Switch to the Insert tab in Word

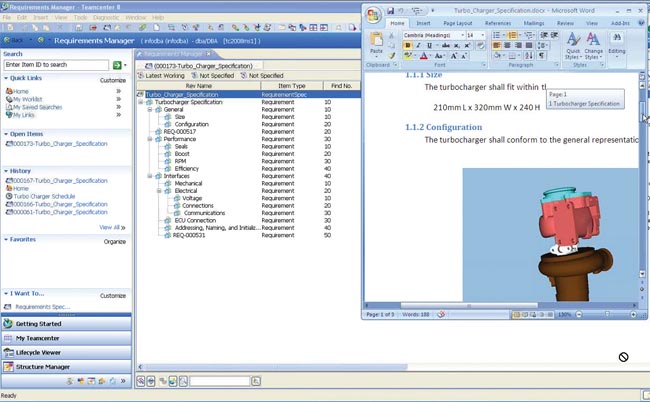(423, 23)
